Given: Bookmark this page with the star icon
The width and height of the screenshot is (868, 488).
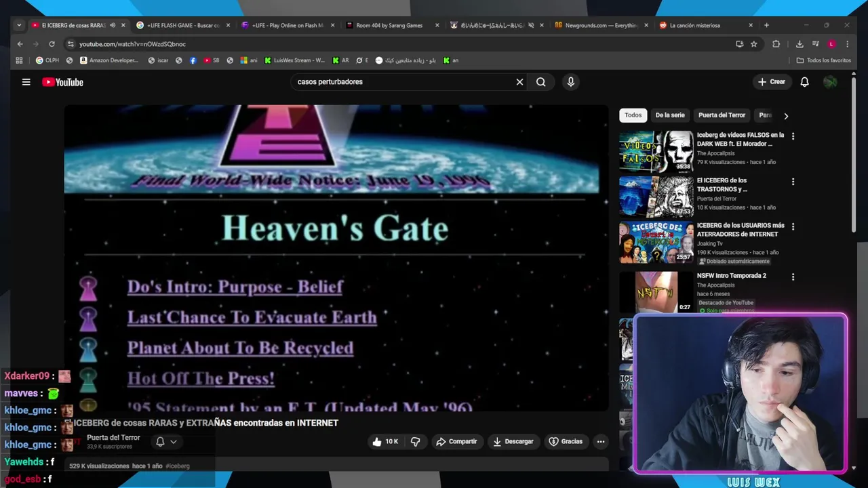Looking at the screenshot, I should click(753, 44).
